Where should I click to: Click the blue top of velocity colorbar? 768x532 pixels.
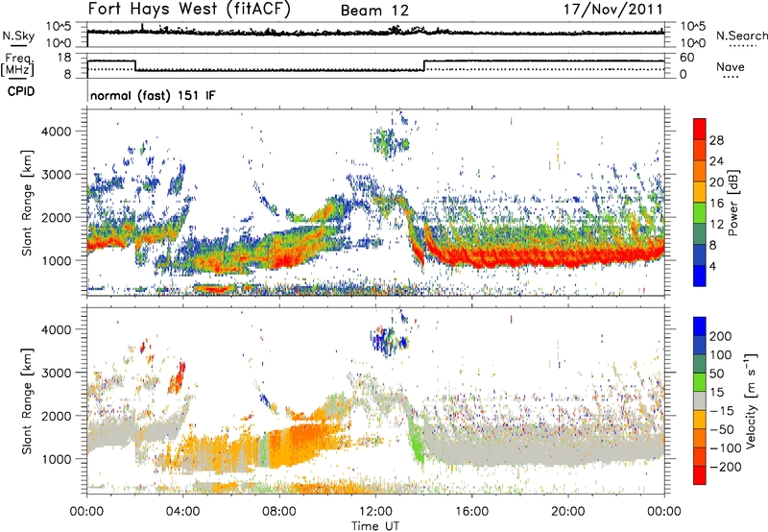(x=700, y=326)
